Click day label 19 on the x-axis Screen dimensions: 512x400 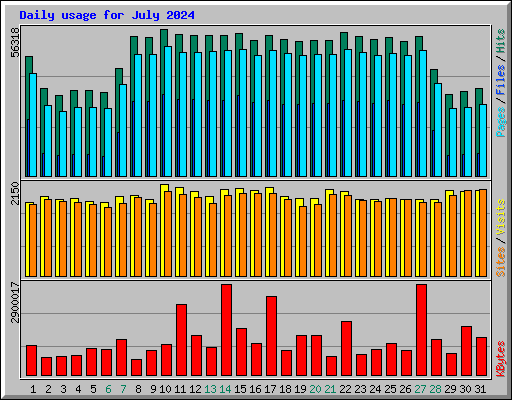coord(300,389)
